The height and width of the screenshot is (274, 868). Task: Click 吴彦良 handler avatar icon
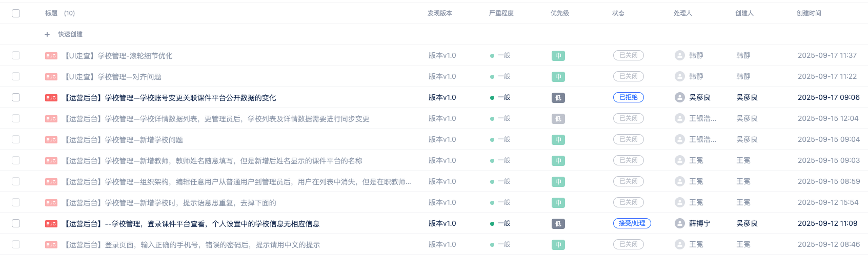(680, 97)
